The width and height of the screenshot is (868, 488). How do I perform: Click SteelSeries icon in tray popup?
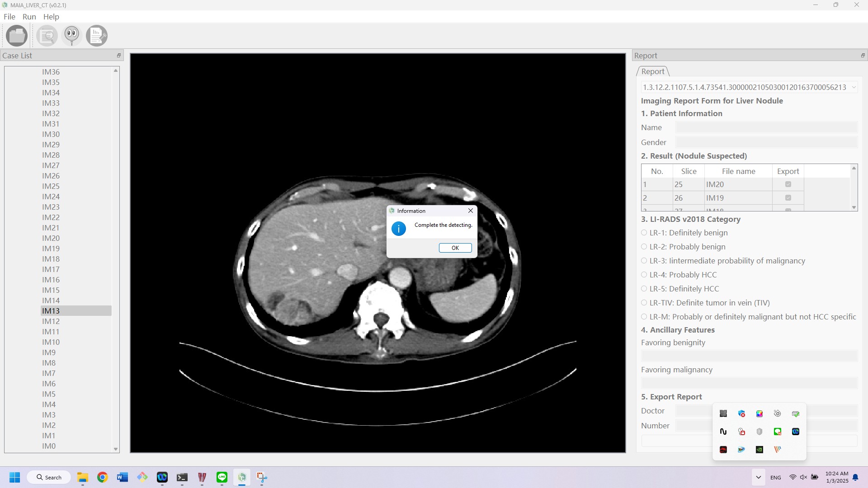click(778, 413)
